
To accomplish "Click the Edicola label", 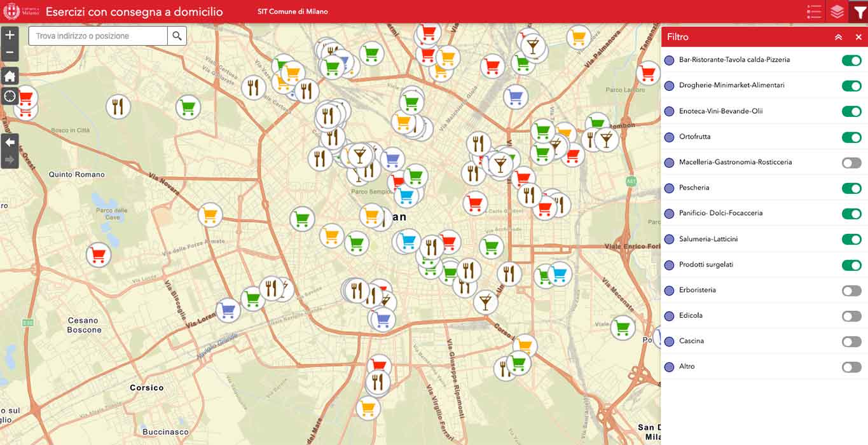I will click(x=691, y=315).
